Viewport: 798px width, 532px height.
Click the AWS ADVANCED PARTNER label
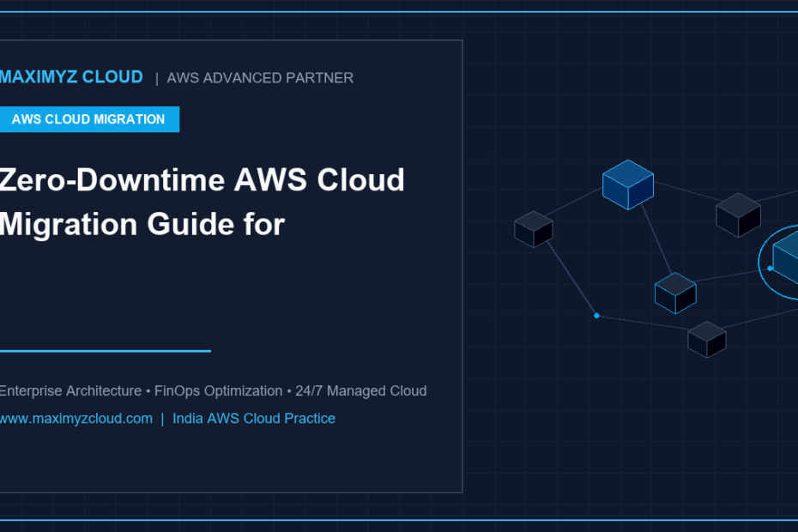coord(260,78)
